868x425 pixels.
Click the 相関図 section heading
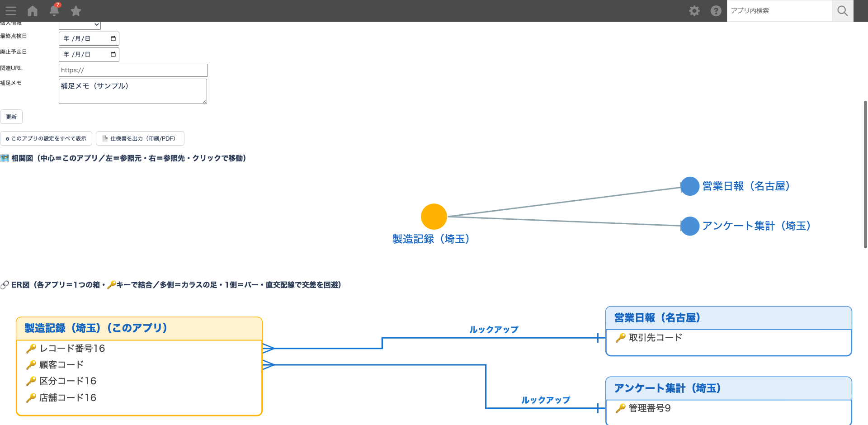(x=123, y=158)
